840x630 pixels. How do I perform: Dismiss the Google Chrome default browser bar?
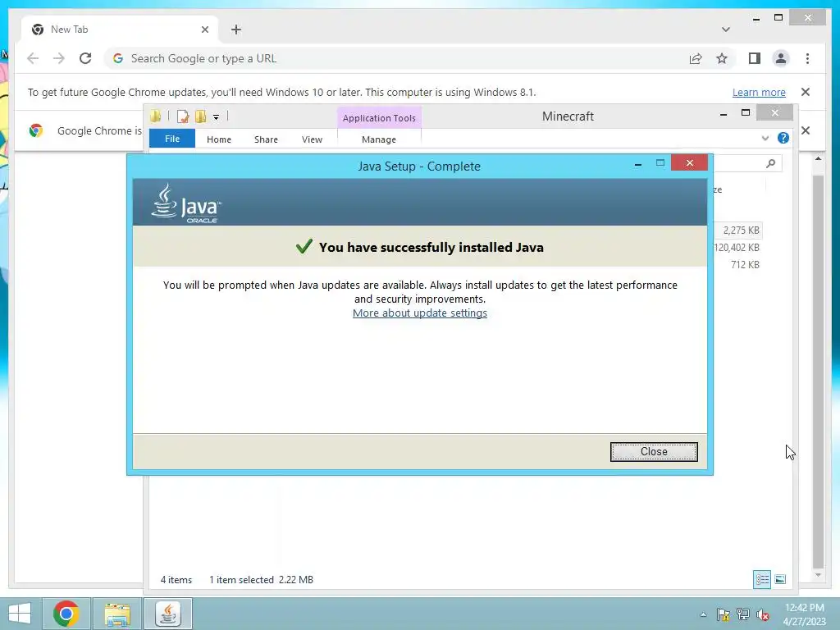pyautogui.click(x=806, y=130)
